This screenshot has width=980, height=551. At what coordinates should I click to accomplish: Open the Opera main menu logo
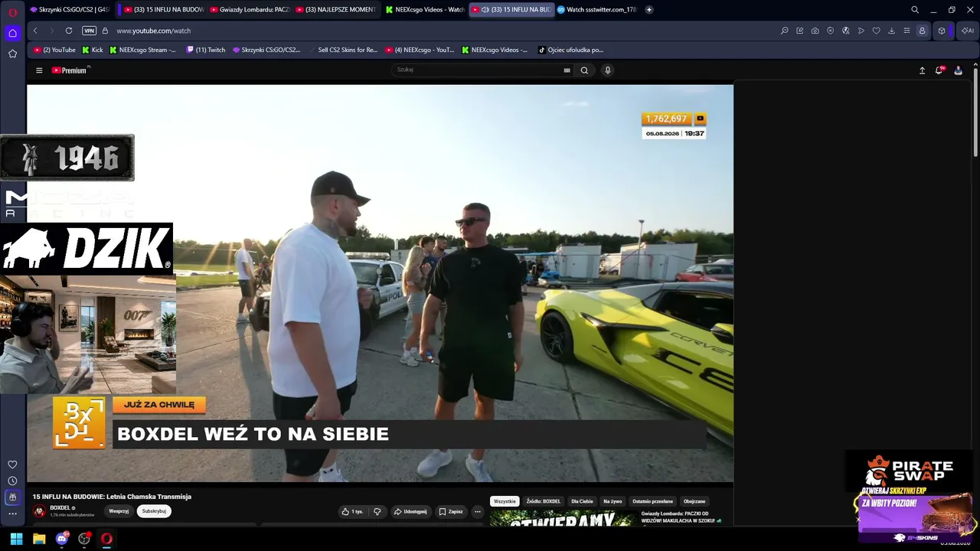click(12, 11)
